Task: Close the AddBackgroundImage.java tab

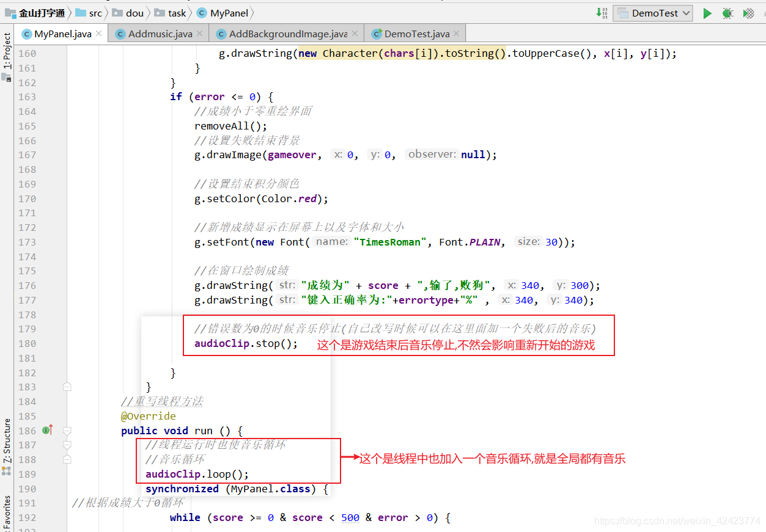Action: click(x=355, y=34)
